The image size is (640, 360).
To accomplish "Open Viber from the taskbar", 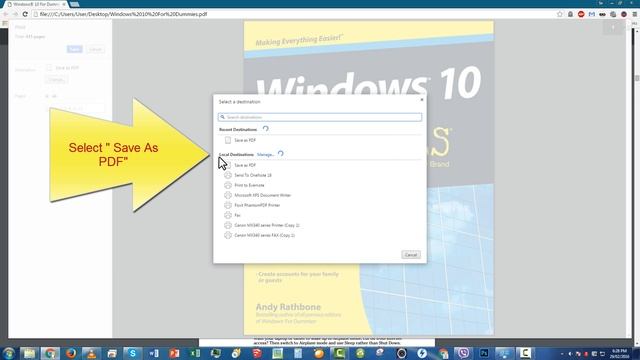I will pyautogui.click(x=463, y=353).
